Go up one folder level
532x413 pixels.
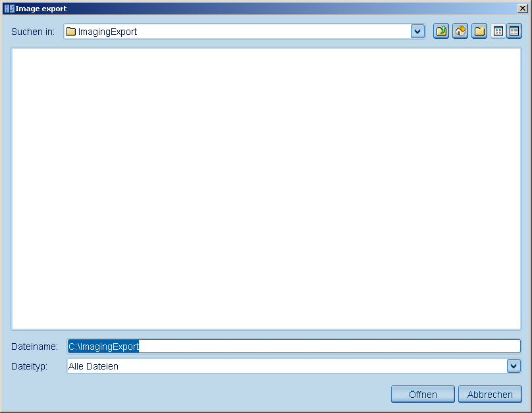click(441, 31)
